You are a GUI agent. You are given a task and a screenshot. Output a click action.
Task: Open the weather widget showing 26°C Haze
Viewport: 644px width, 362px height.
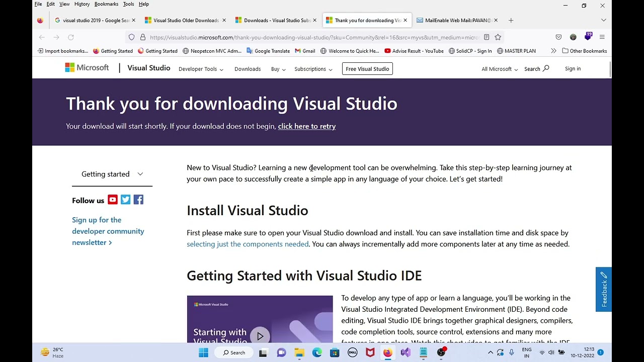(52, 352)
